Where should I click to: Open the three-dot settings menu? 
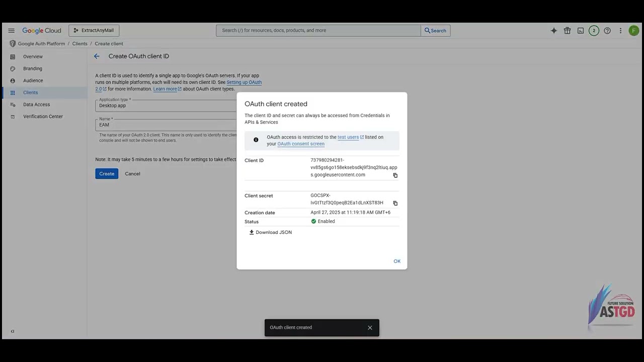coord(620,31)
